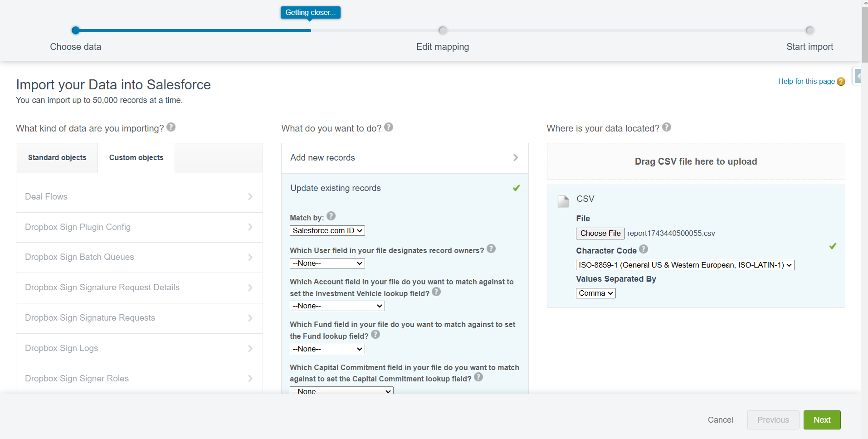868x439 pixels.
Task: Open help icon beside 'What kind of data' heading
Action: [x=171, y=127]
